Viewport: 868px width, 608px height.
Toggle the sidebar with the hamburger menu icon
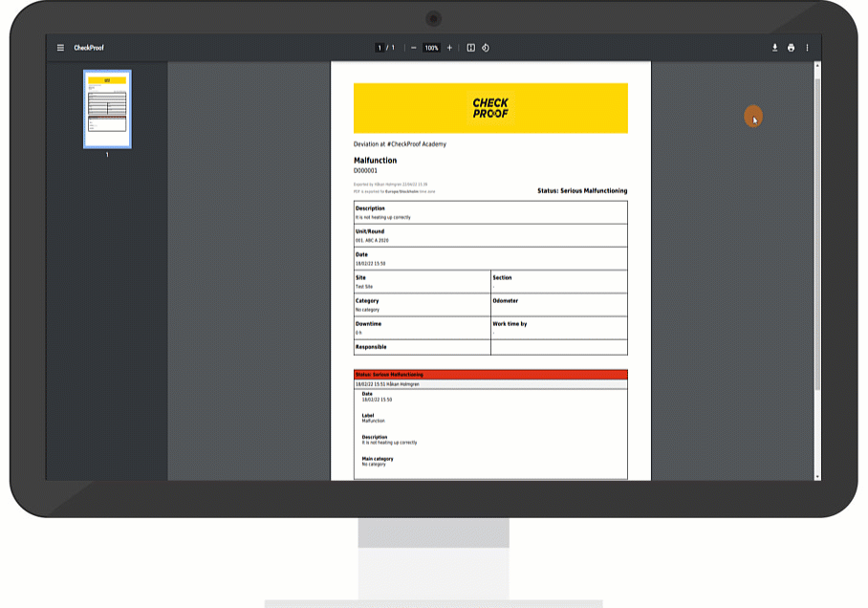pos(61,48)
